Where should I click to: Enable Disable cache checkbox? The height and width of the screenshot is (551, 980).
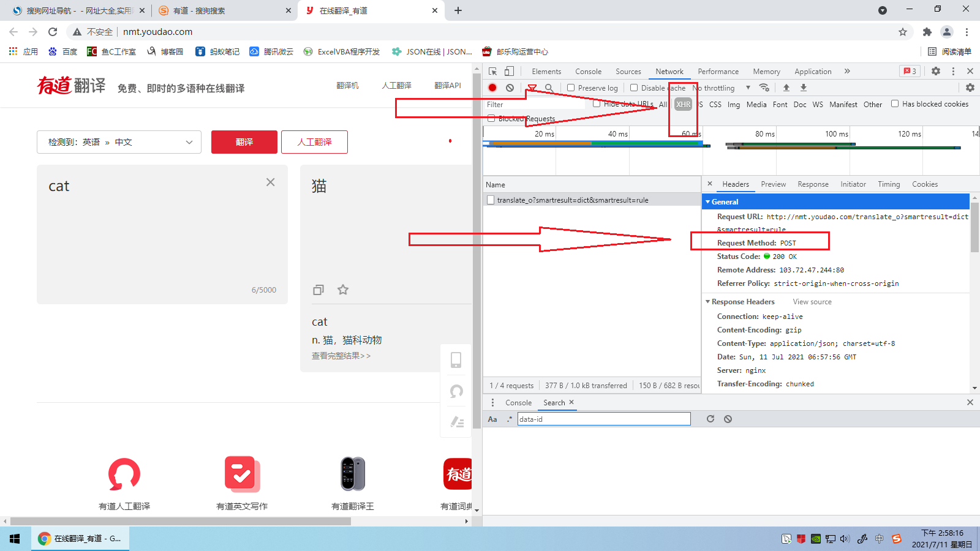point(634,88)
